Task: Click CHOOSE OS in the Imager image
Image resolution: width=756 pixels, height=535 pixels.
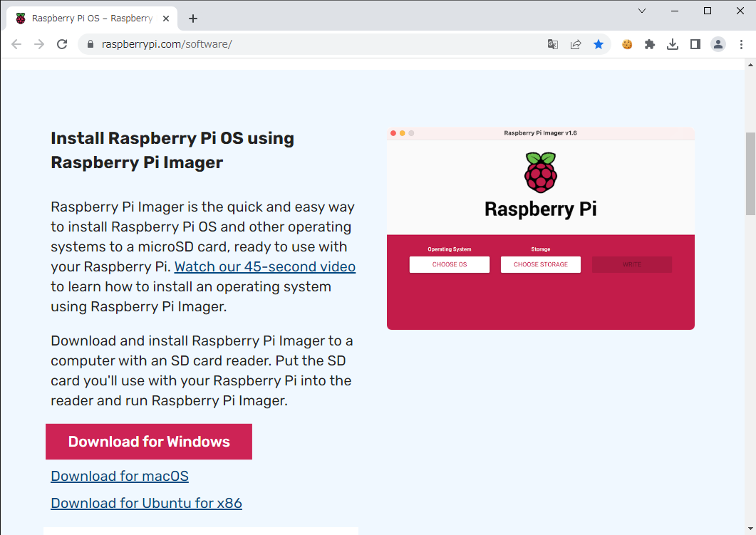Action: (450, 264)
